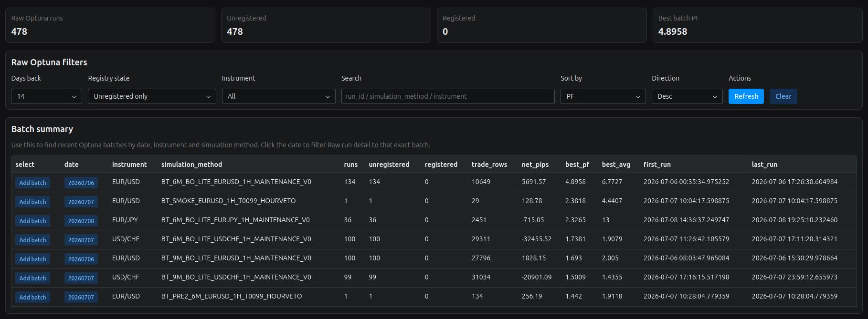Select last_run 2026-07-07 23:59:12.655973

(x=794, y=277)
